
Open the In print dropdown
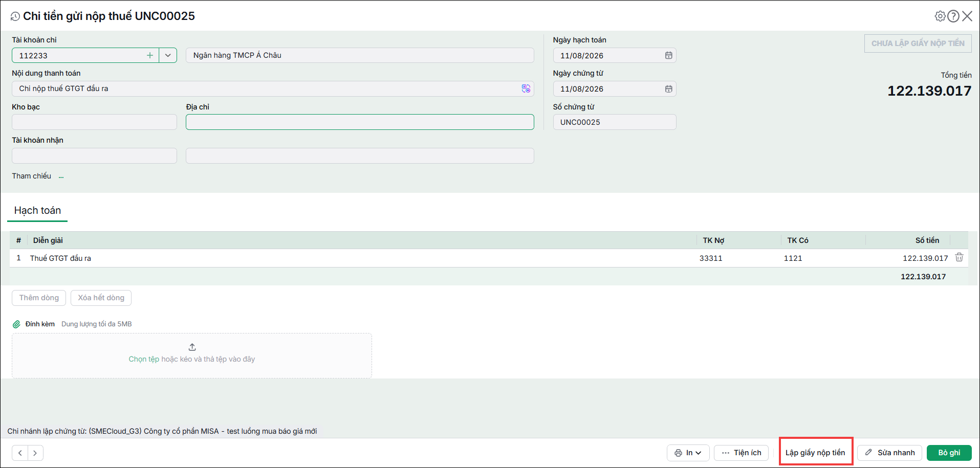[688, 453]
